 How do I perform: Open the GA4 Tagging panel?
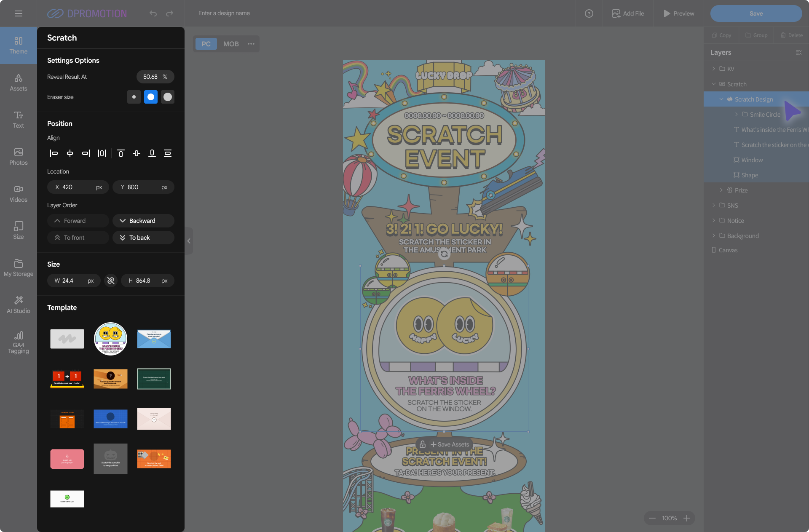(18, 342)
